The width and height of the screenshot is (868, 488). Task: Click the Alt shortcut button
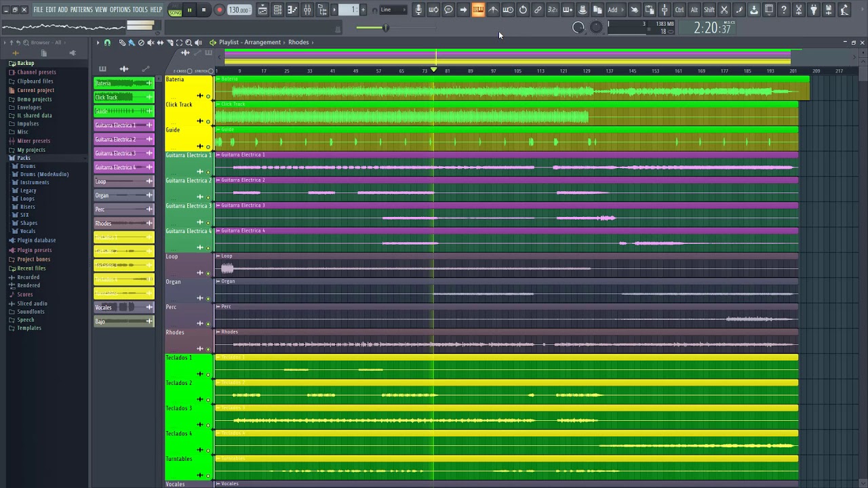(694, 9)
